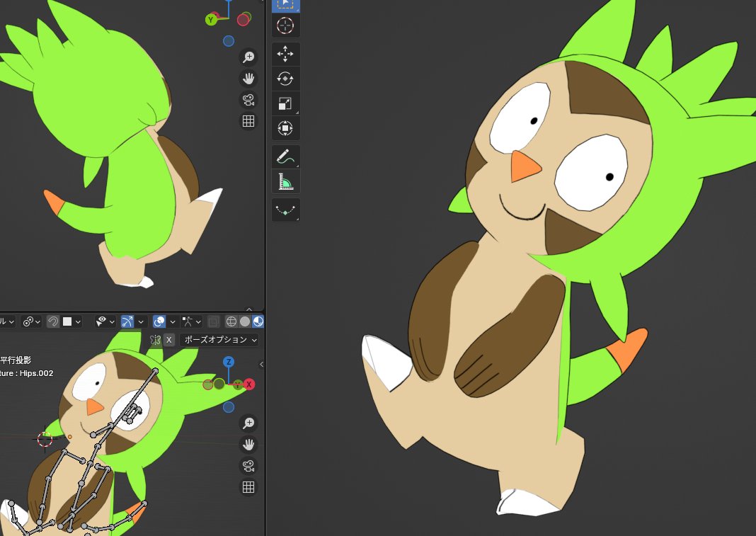Switch to wireframe viewport shading
The height and width of the screenshot is (536, 756).
pos(231,321)
